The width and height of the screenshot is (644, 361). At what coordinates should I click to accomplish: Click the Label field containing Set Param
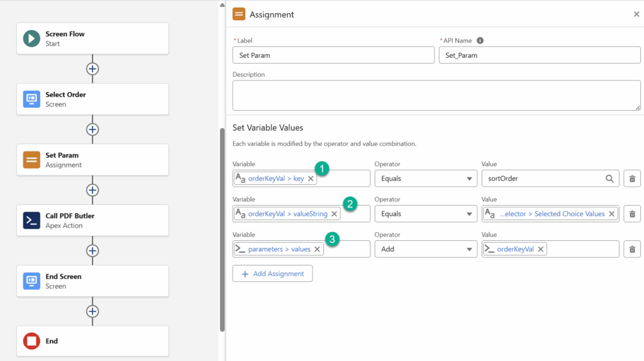coord(333,55)
